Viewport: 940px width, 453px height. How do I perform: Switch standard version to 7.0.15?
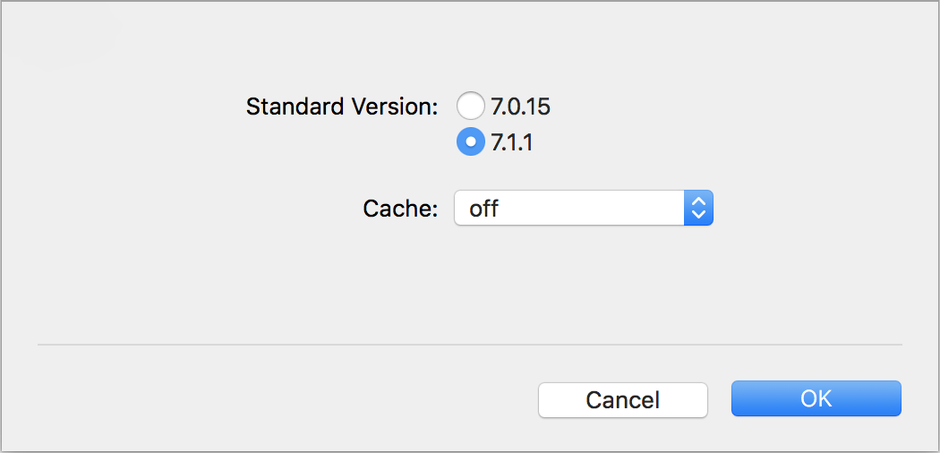[471, 105]
